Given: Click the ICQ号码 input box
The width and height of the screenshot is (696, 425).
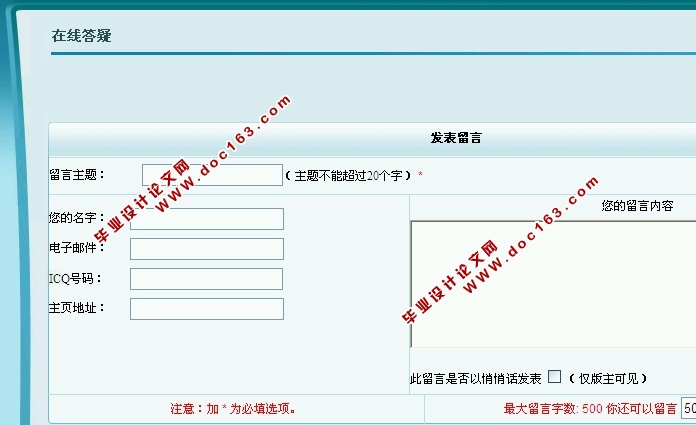Looking at the screenshot, I should [x=206, y=279].
